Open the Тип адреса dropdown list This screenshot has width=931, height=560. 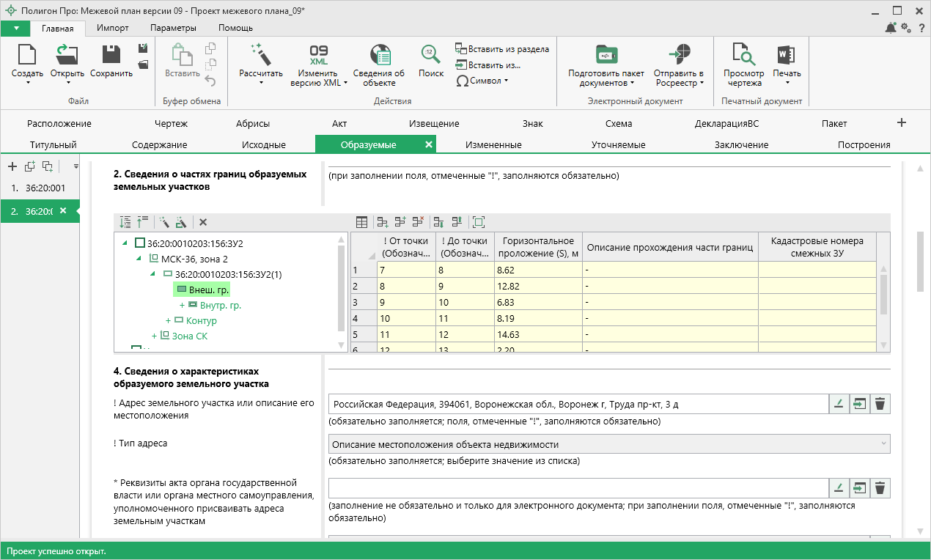608,444
